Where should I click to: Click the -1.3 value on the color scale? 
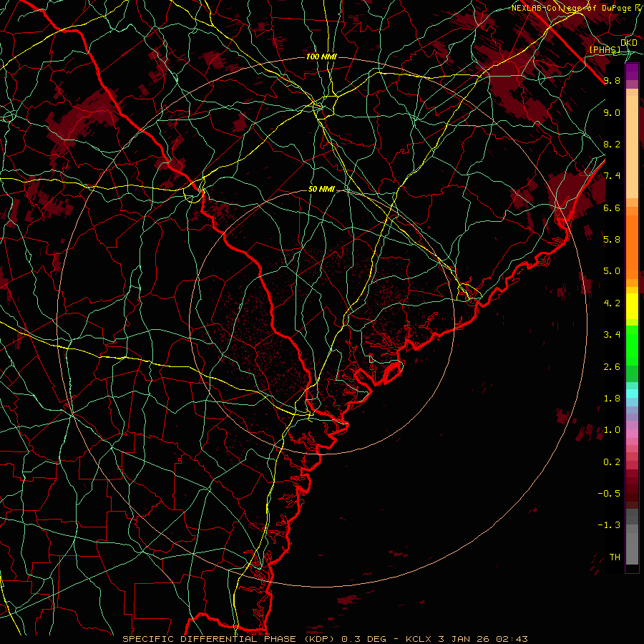(609, 525)
